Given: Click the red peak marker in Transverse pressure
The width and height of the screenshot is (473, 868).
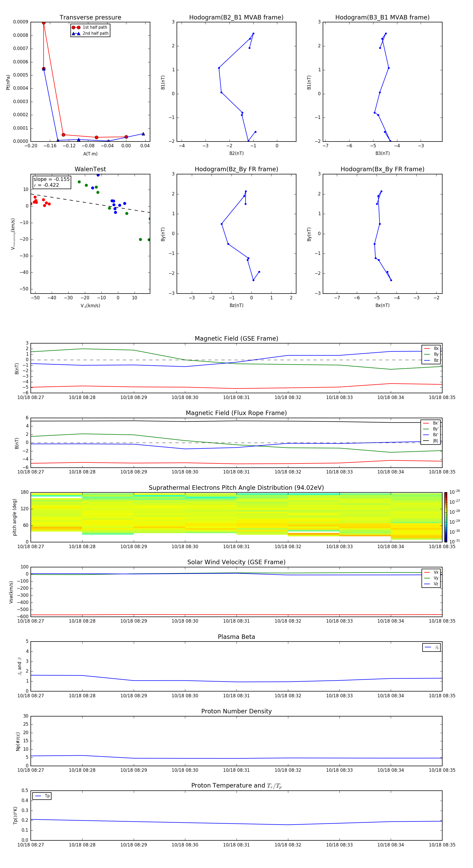Looking at the screenshot, I should pos(43,23).
